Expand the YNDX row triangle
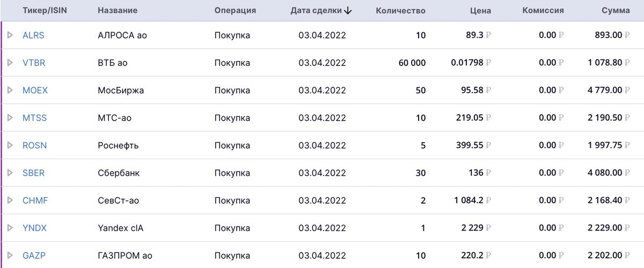 tap(10, 228)
